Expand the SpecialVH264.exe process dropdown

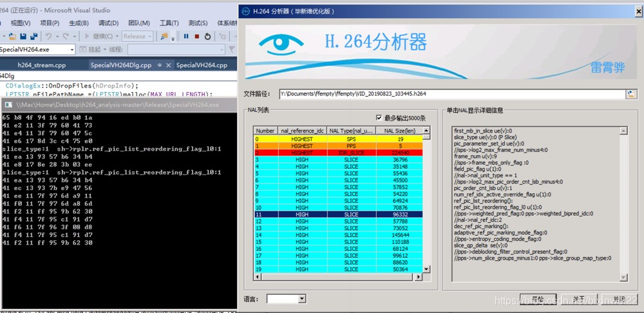(x=72, y=50)
